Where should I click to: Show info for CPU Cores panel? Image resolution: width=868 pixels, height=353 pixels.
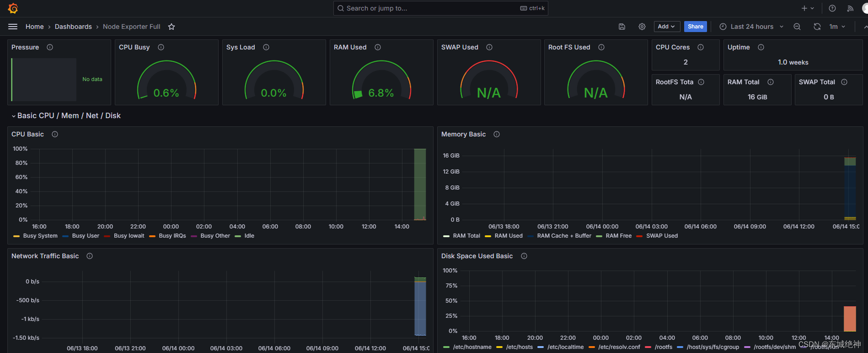point(701,47)
